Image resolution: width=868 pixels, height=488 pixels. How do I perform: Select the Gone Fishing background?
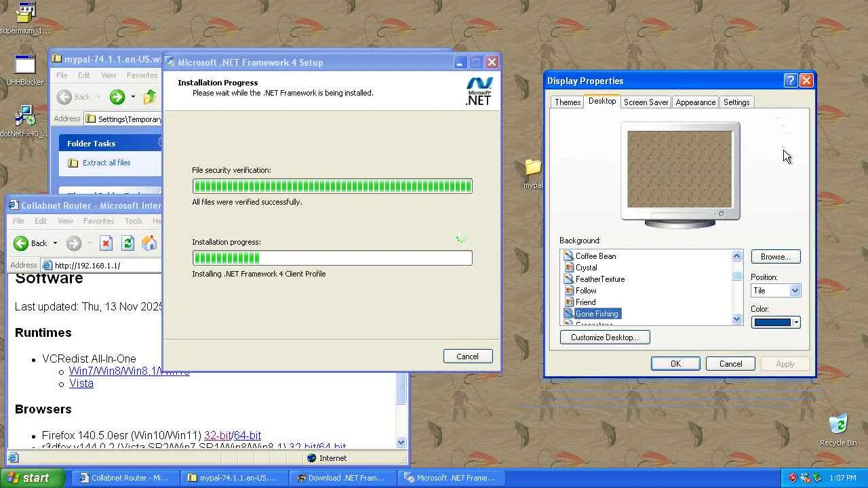[597, 314]
